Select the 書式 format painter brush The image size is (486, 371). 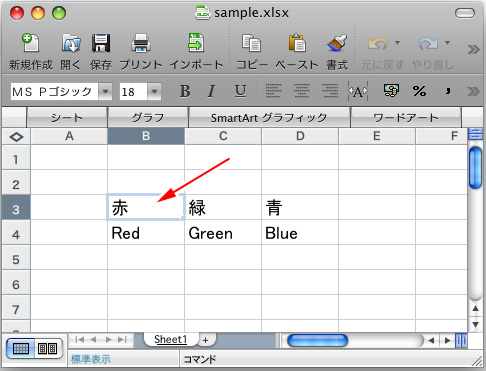(x=337, y=43)
